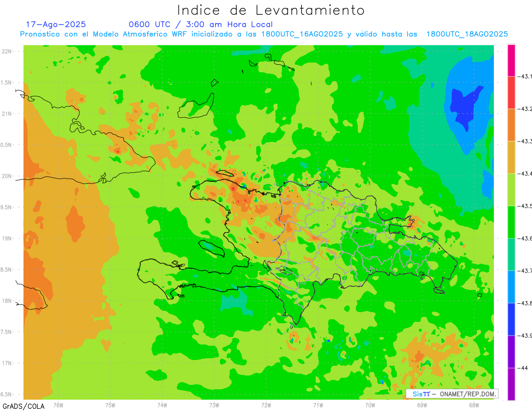Click the legend value '-43.8'
The height and width of the screenshot is (411, 532).
[524, 303]
